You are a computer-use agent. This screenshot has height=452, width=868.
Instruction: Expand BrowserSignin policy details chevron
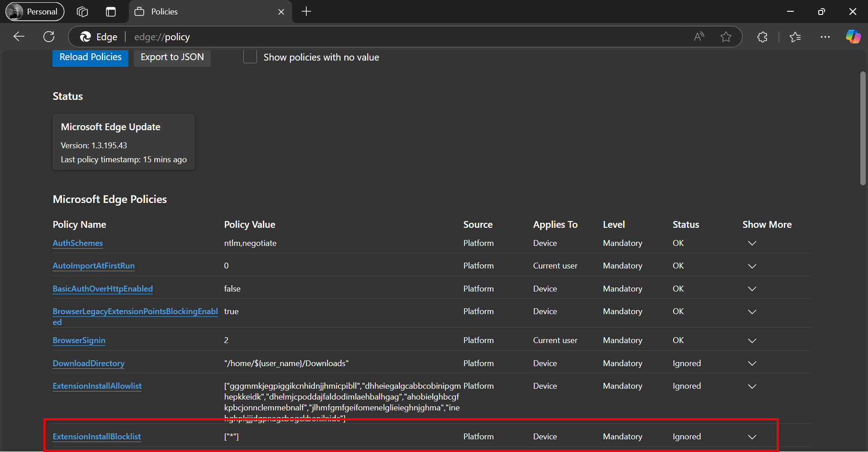tap(752, 340)
